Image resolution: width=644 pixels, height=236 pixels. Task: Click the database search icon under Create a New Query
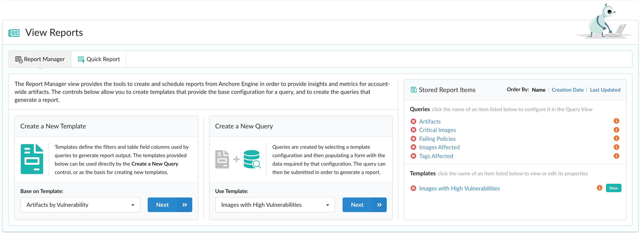(x=252, y=159)
